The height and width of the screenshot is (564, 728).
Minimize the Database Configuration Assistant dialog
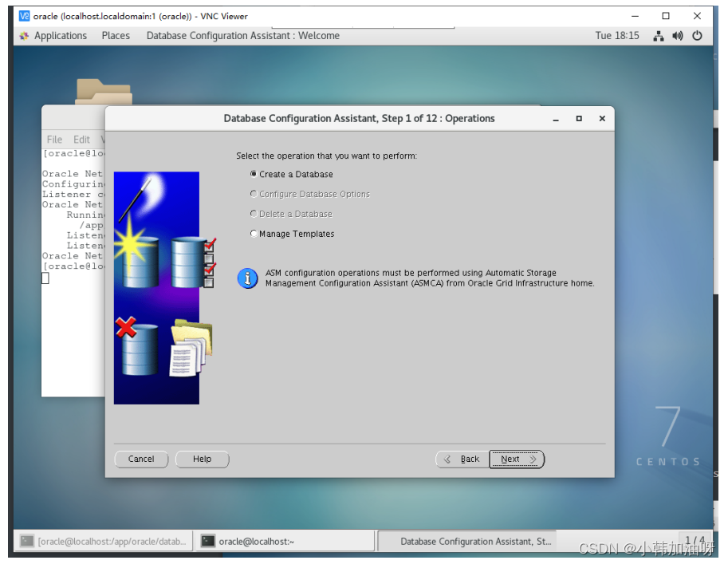[x=556, y=119]
